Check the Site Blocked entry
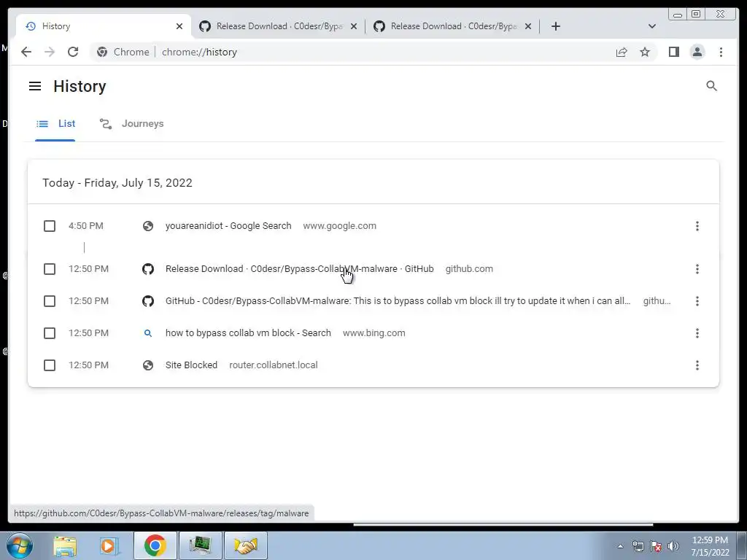Image resolution: width=747 pixels, height=560 pixels. (50, 365)
